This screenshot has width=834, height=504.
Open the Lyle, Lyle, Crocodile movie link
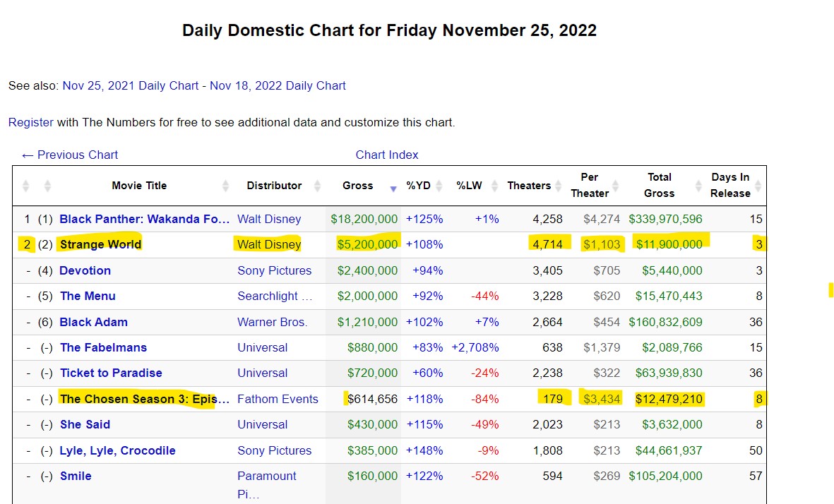118,450
